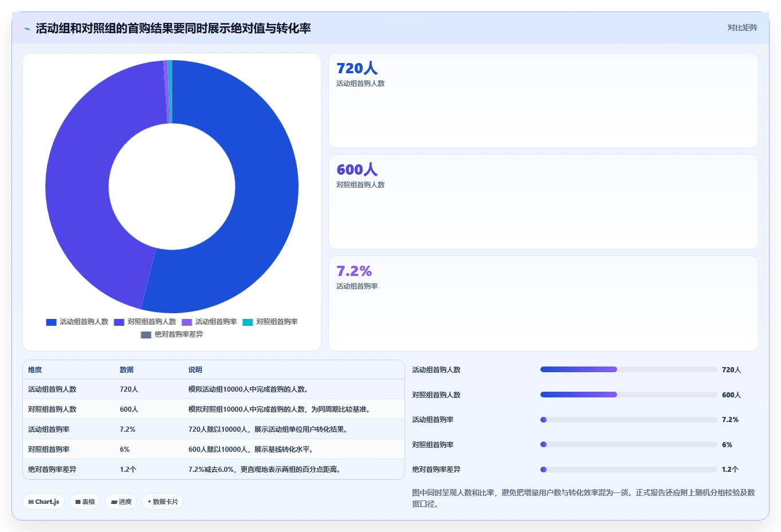Click the 1.2个 value in the table

128,470
